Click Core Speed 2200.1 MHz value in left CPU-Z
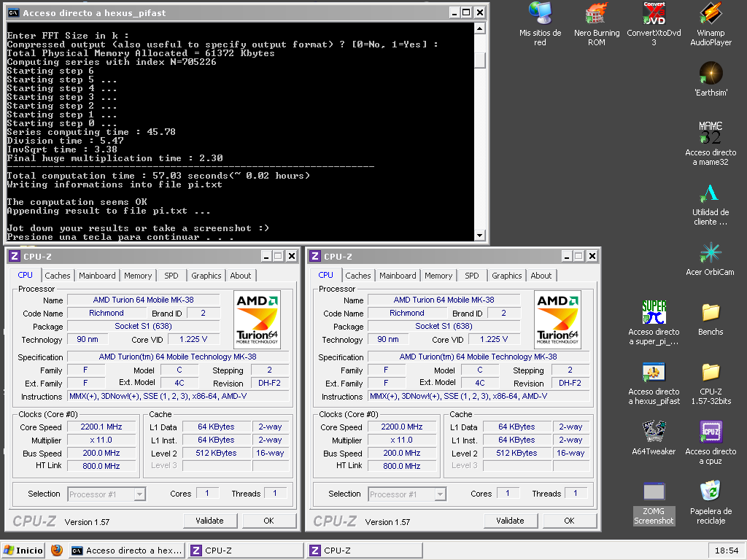747x560 pixels. point(101,427)
